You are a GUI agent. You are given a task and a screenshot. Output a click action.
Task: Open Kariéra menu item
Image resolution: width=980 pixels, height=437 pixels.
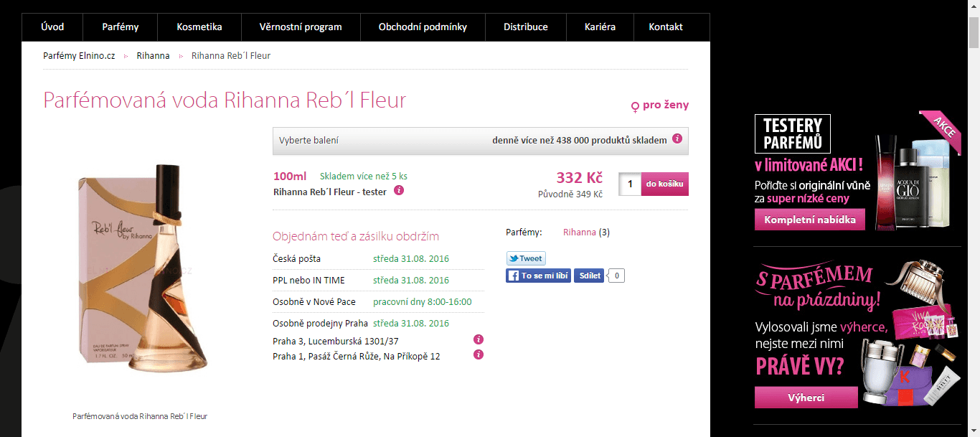click(x=600, y=27)
